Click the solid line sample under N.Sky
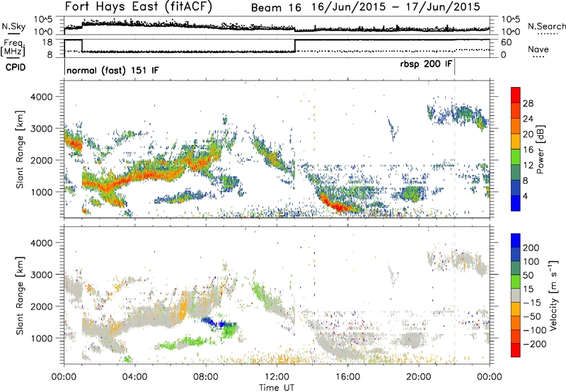566x392 pixels. (13, 34)
